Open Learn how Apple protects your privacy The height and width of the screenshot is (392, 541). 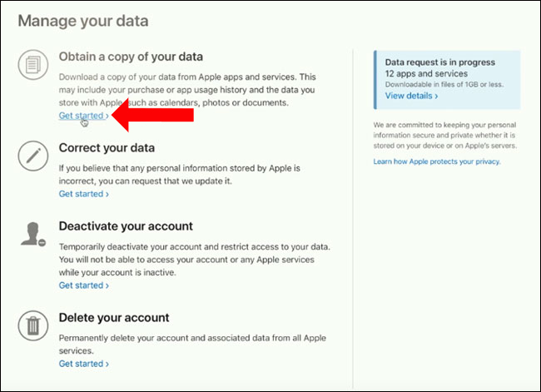437,161
